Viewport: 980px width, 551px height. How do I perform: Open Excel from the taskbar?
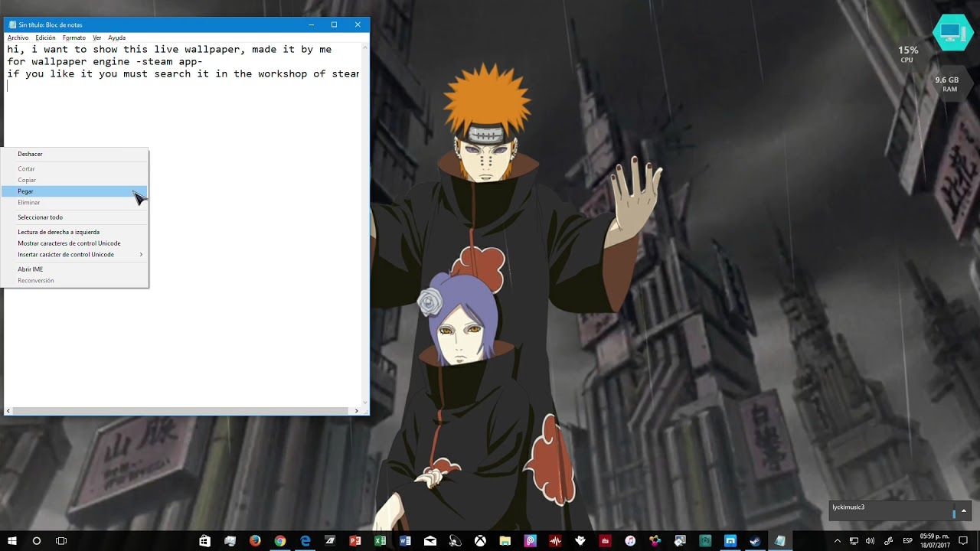click(380, 540)
